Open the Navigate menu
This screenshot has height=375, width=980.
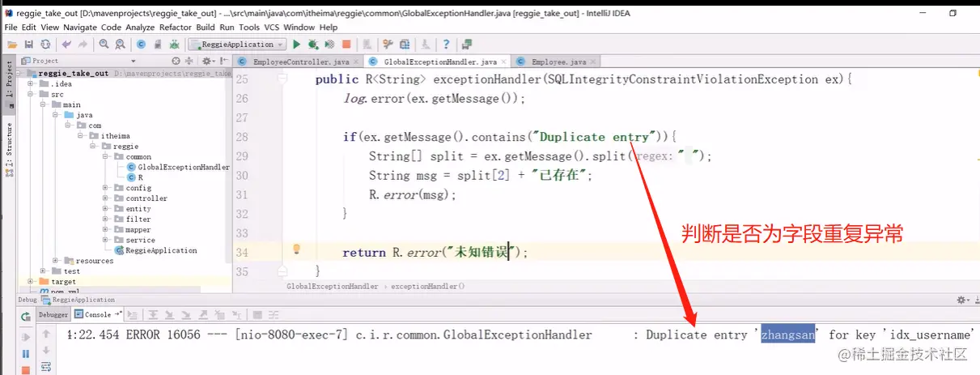pos(79,27)
